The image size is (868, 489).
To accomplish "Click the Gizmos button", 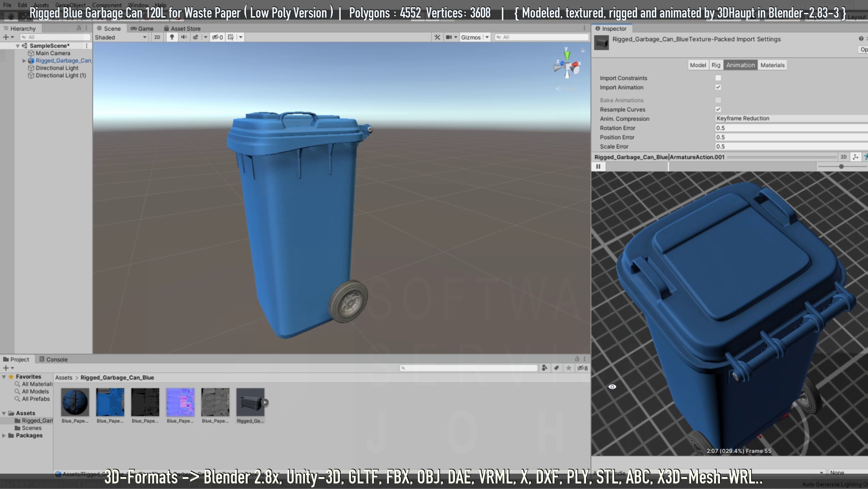I will coord(471,37).
